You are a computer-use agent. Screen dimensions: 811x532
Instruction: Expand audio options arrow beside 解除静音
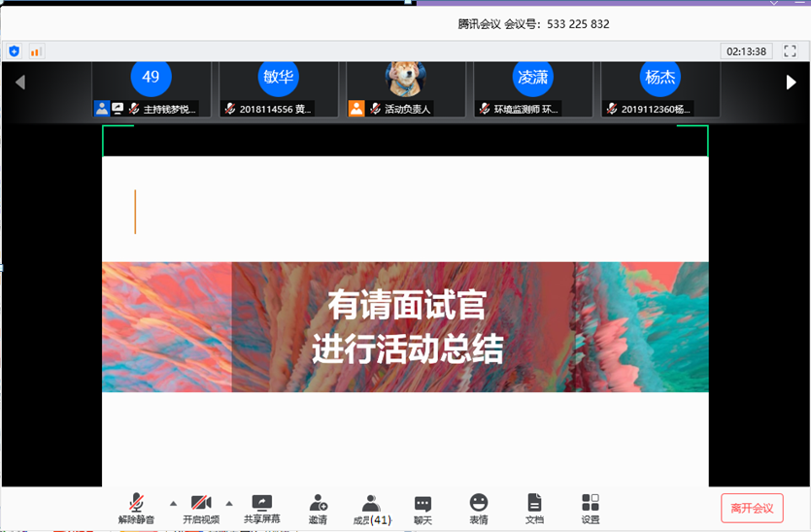(x=173, y=503)
